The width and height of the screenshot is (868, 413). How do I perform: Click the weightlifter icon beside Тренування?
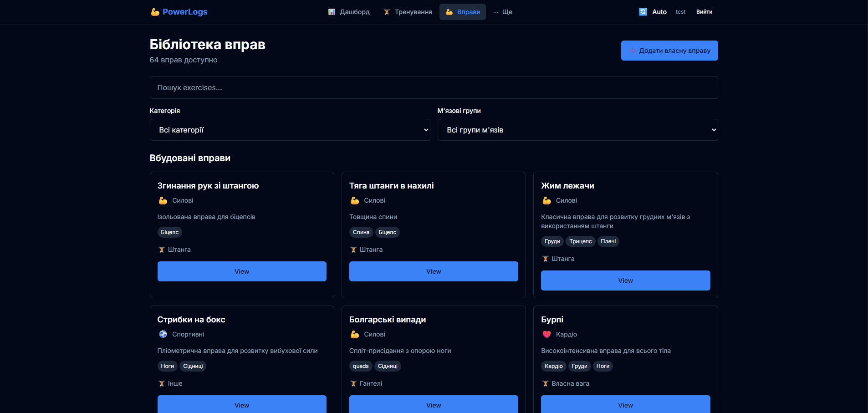click(387, 12)
